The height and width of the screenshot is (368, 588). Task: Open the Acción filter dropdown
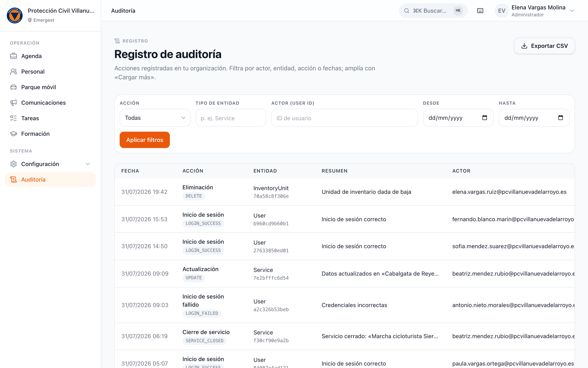[x=155, y=118]
